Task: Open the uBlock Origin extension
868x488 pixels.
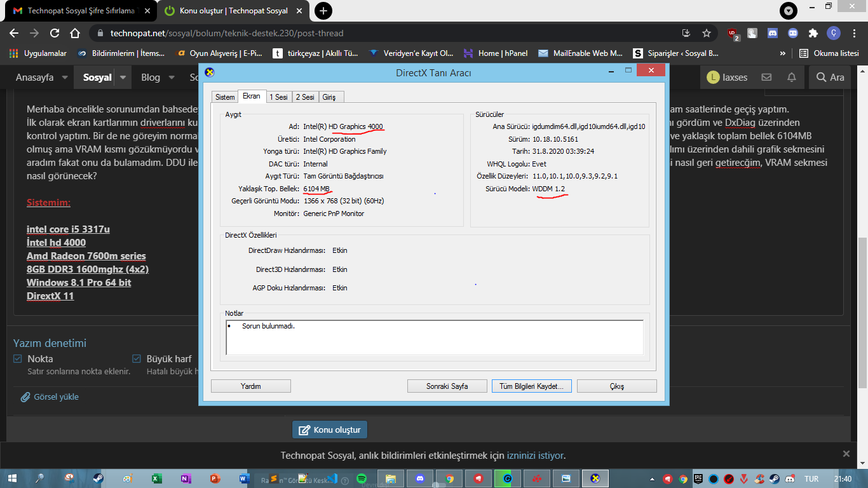Action: (734, 34)
